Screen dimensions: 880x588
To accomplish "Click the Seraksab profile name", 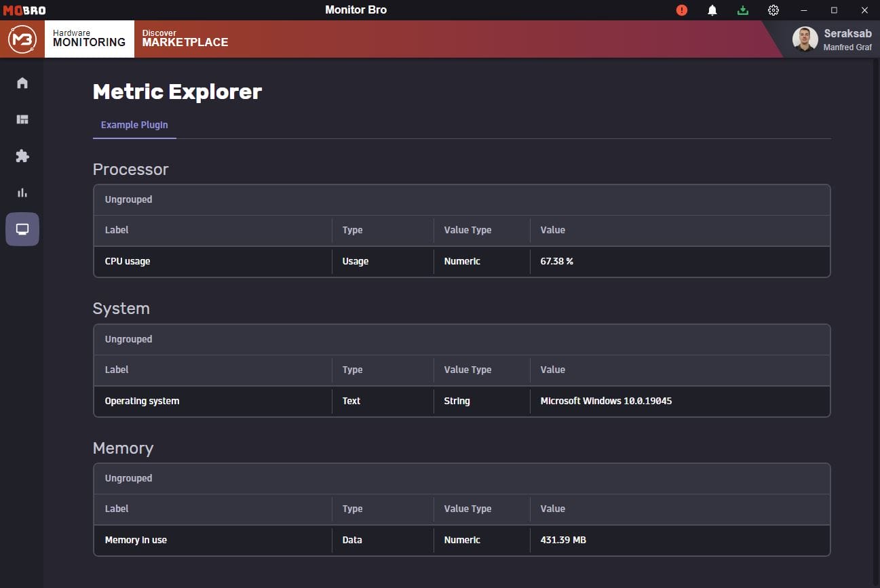I will point(847,33).
